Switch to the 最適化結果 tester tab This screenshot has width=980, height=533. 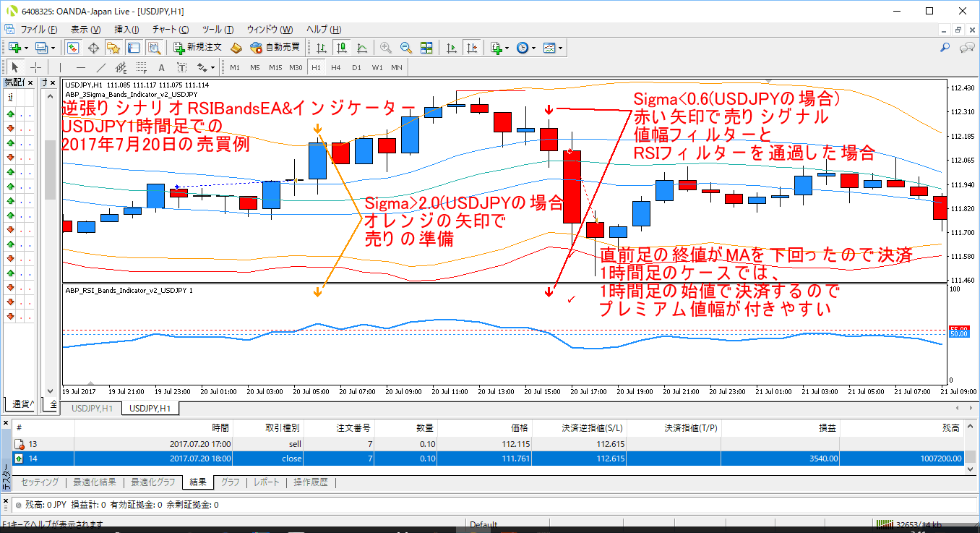(93, 482)
